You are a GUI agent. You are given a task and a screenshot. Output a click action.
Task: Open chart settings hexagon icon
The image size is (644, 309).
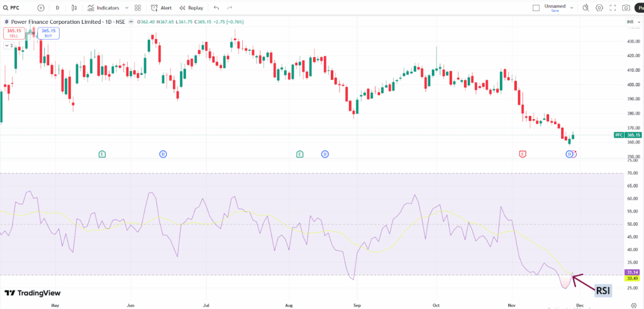point(599,8)
